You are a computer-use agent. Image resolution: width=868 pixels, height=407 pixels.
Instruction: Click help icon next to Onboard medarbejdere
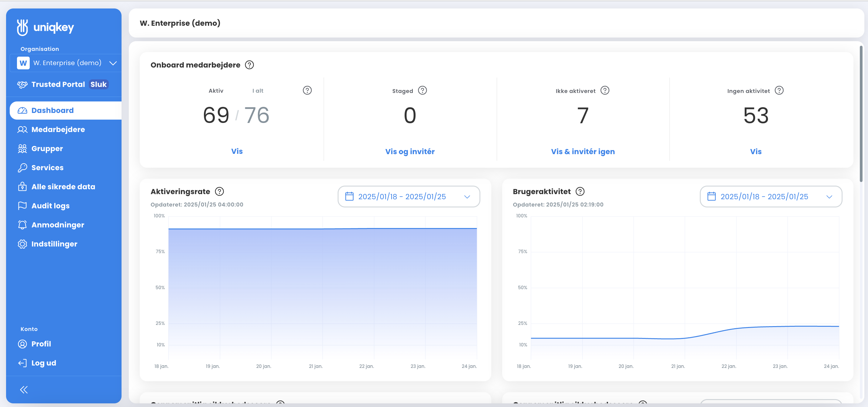pyautogui.click(x=249, y=65)
